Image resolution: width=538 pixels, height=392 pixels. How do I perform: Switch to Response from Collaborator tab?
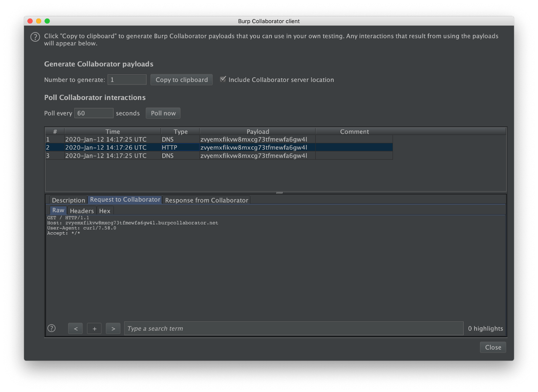[x=206, y=200]
